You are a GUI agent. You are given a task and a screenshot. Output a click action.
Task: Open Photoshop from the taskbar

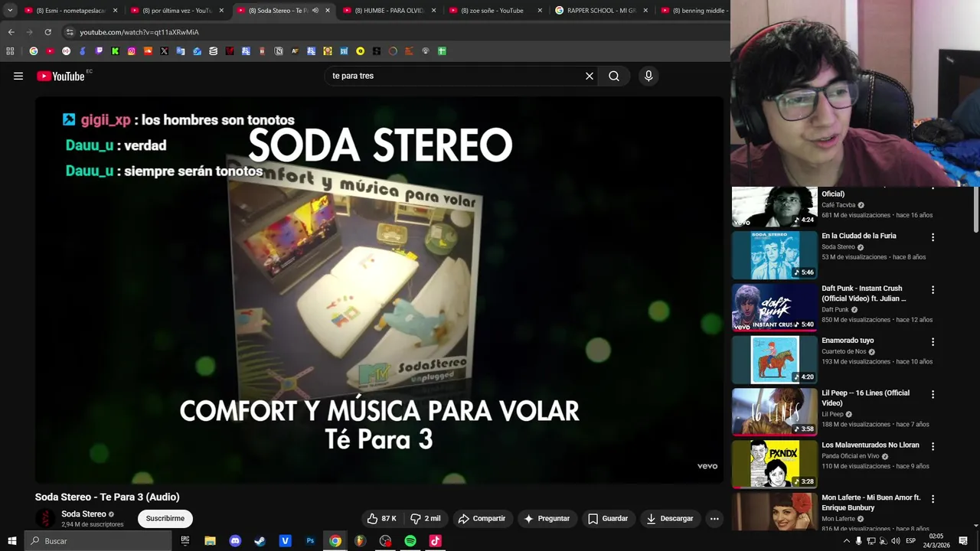coord(310,541)
